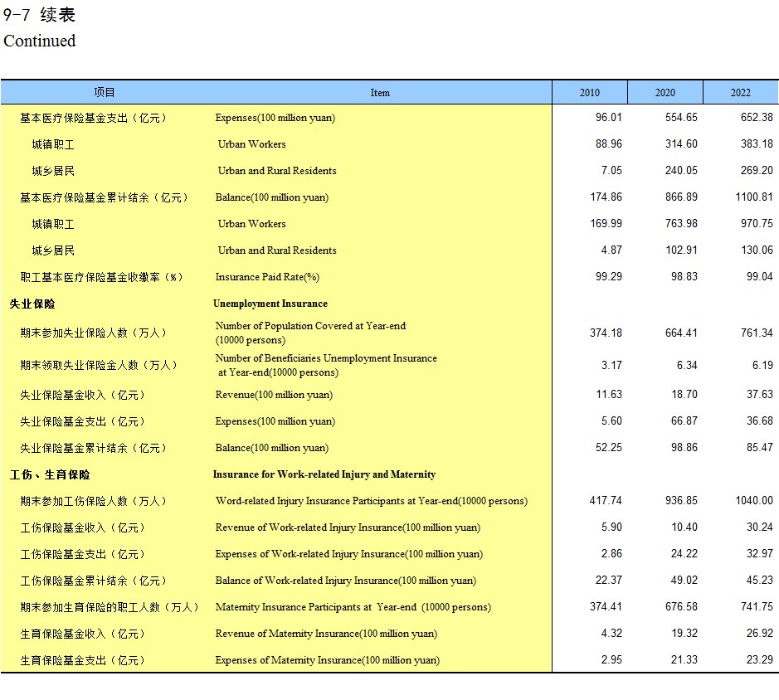Screen dimensions: 779x700
Task: Click the cell showing 130.06
Action: 757,250
